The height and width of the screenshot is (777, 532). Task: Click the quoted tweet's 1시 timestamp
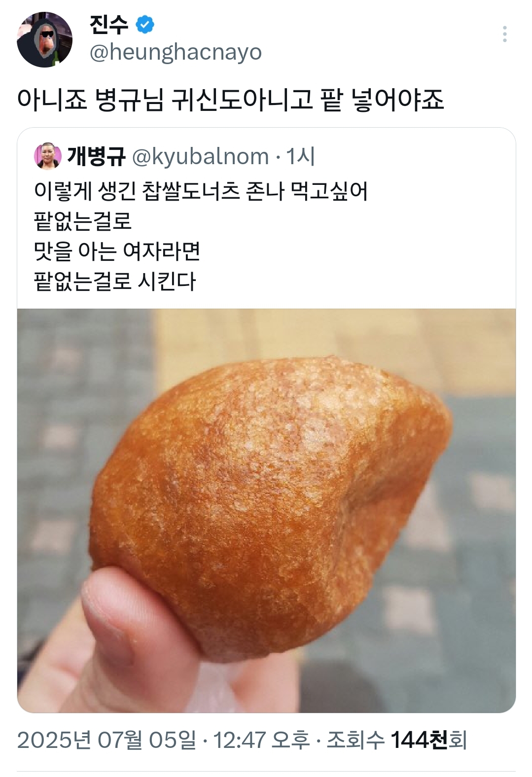click(301, 156)
